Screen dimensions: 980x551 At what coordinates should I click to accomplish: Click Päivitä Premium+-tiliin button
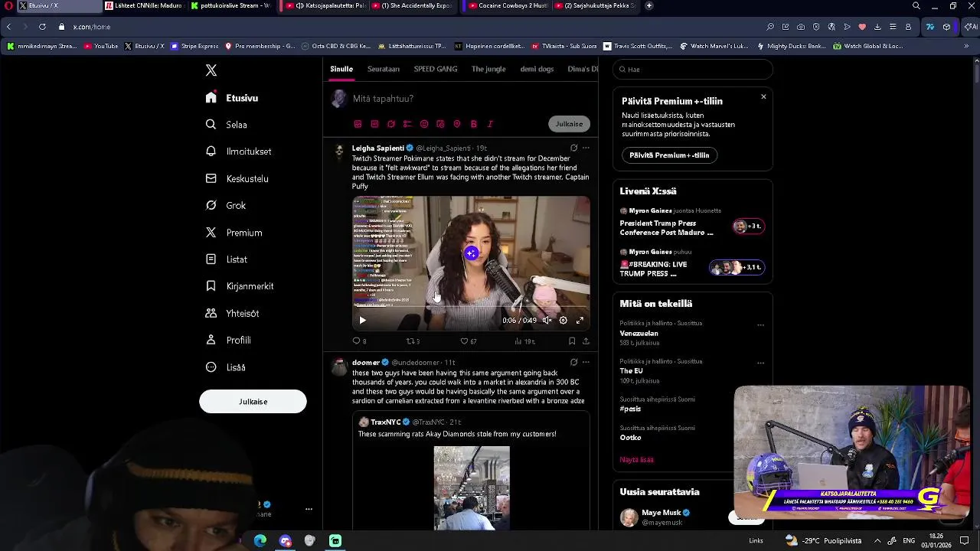pos(669,155)
